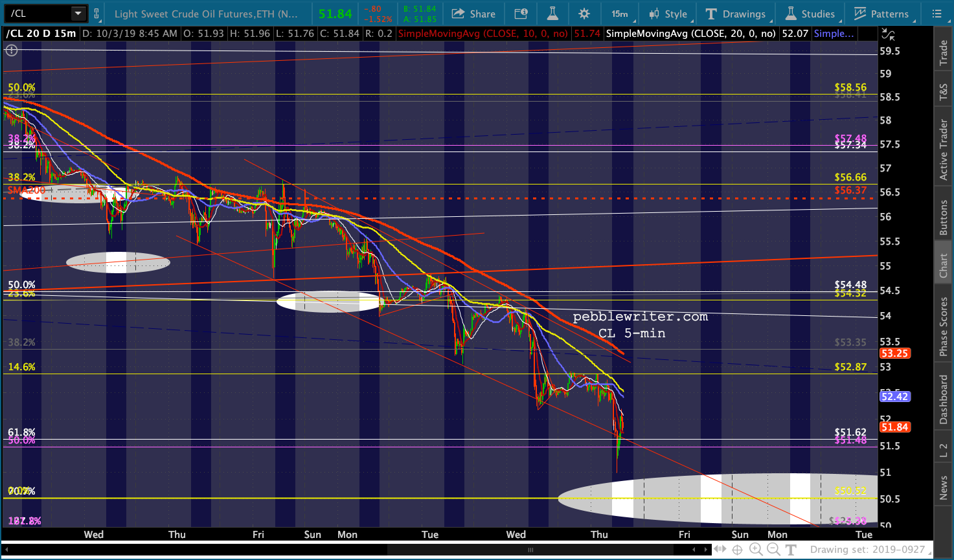
Task: Open the Active Trader sidebar tab
Action: [944, 150]
